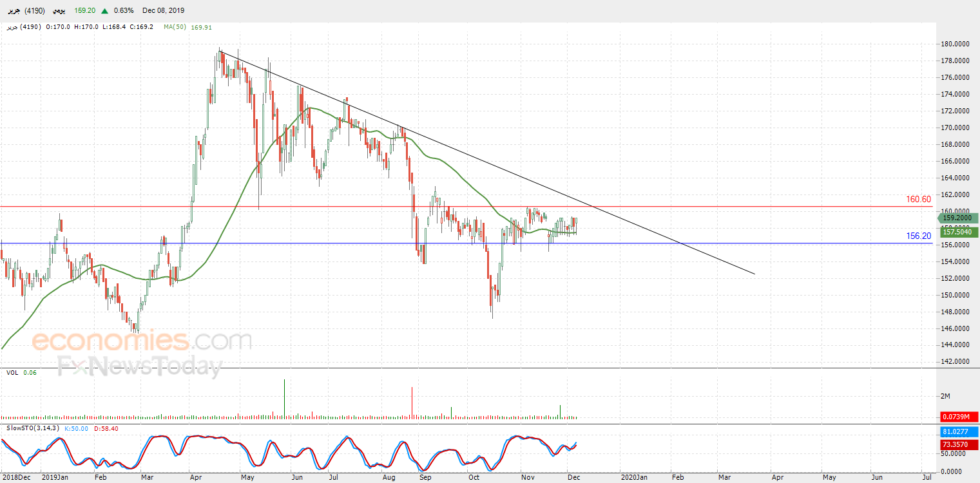Select the MA(50) indicator label
This screenshot has width=980, height=483.
pos(174,27)
